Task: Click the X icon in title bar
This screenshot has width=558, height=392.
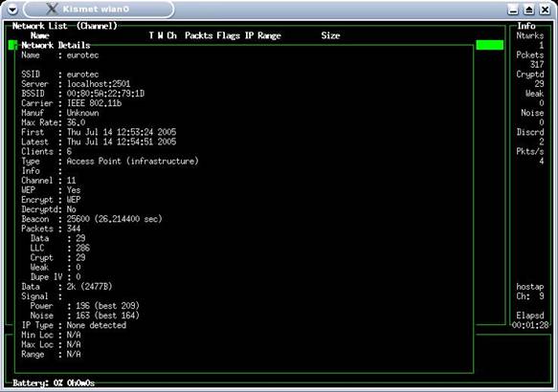Action: click(52, 9)
